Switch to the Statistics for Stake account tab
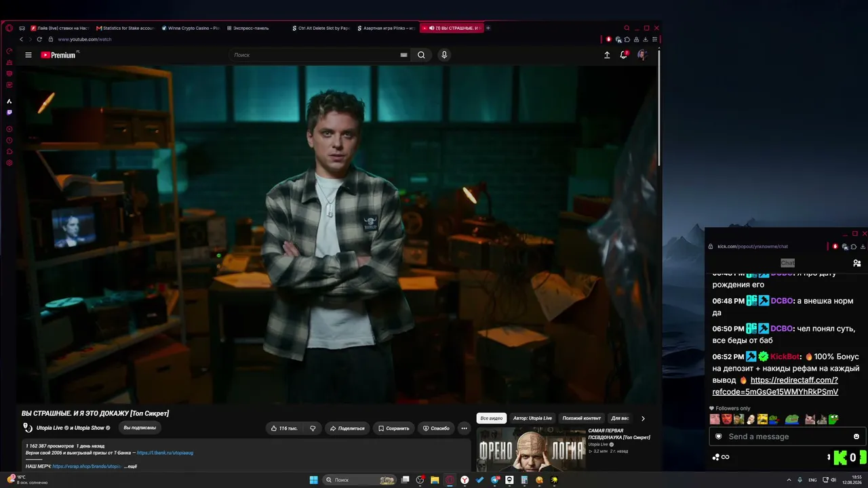This screenshot has width=868, height=488. coord(127,28)
